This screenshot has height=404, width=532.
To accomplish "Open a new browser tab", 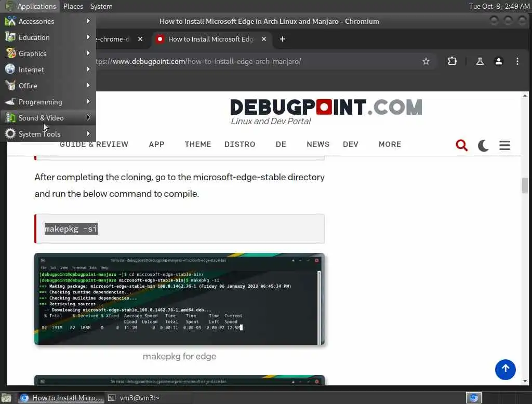I will [282, 39].
